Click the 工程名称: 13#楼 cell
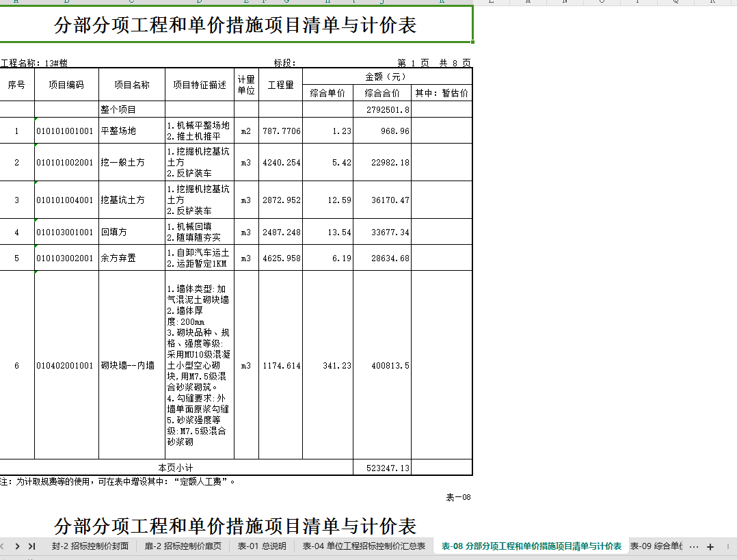Viewport: 737px width, 560px height. coord(34,63)
